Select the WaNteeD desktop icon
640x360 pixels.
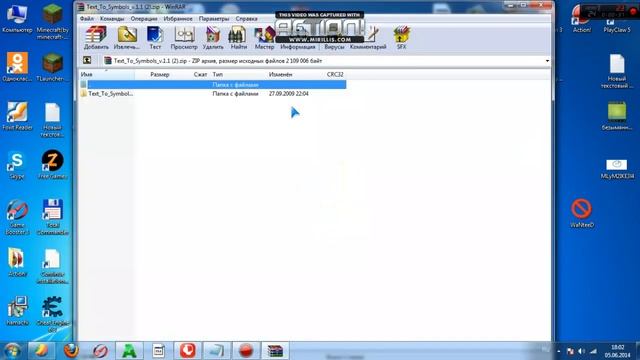point(582,213)
